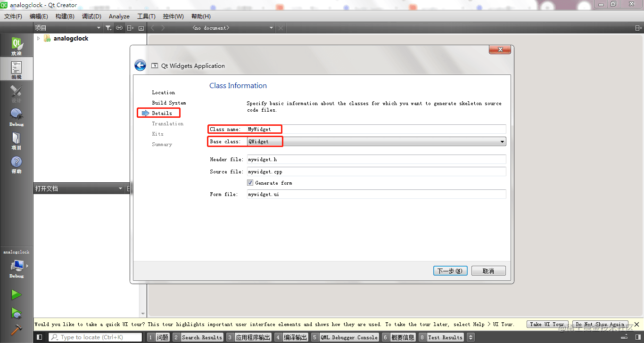
Task: Select the Location wizard step
Action: [x=163, y=92]
